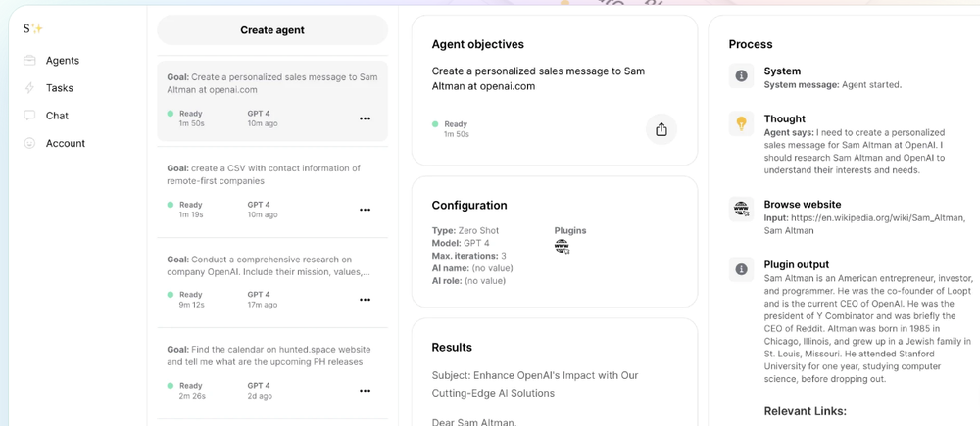Open the Tasks section in sidebar
980x426 pixels.
pyautogui.click(x=59, y=88)
